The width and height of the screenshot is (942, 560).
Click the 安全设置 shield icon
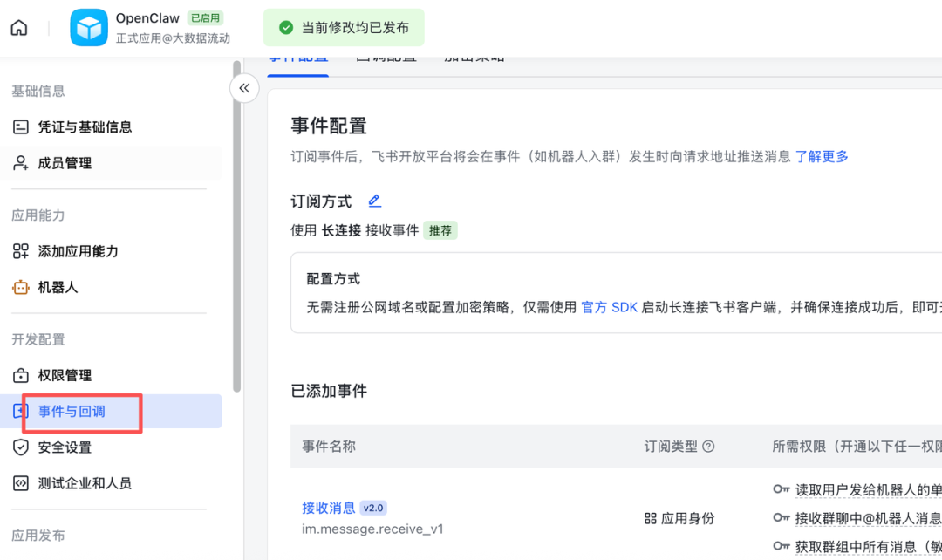pyautogui.click(x=21, y=447)
